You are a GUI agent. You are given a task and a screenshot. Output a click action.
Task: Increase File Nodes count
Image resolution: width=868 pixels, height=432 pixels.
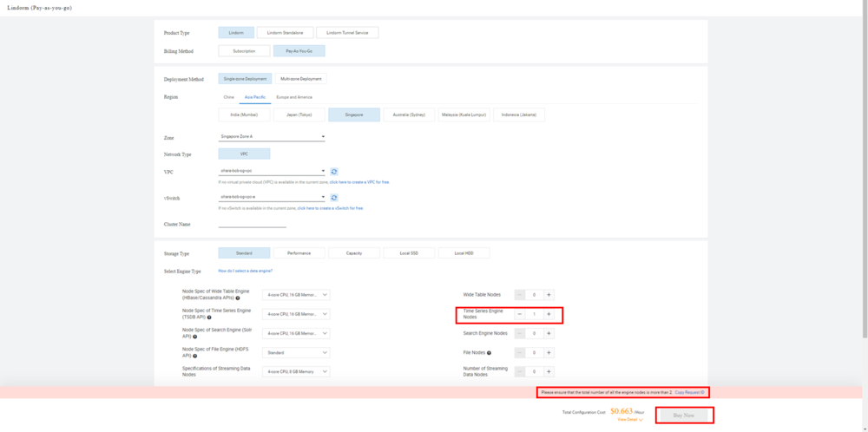coord(549,353)
